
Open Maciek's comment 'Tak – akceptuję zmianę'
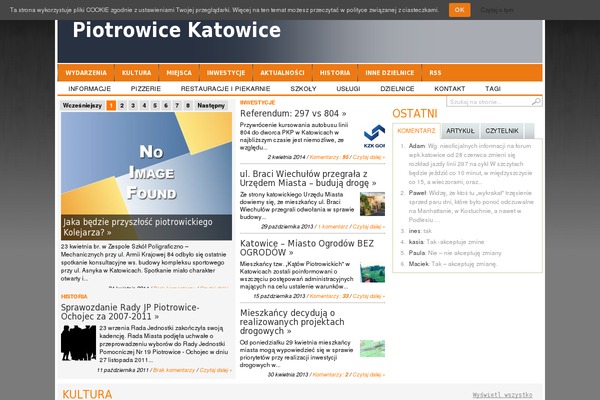tap(453, 264)
